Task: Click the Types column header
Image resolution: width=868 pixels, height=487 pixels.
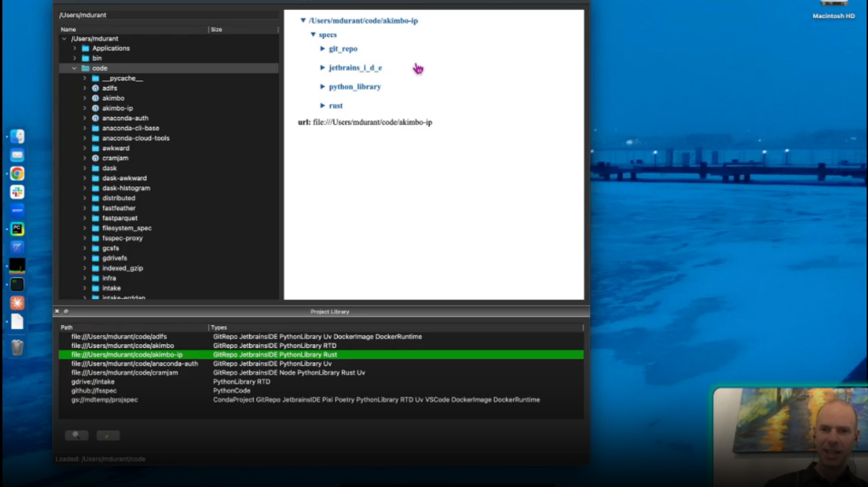Action: (219, 328)
